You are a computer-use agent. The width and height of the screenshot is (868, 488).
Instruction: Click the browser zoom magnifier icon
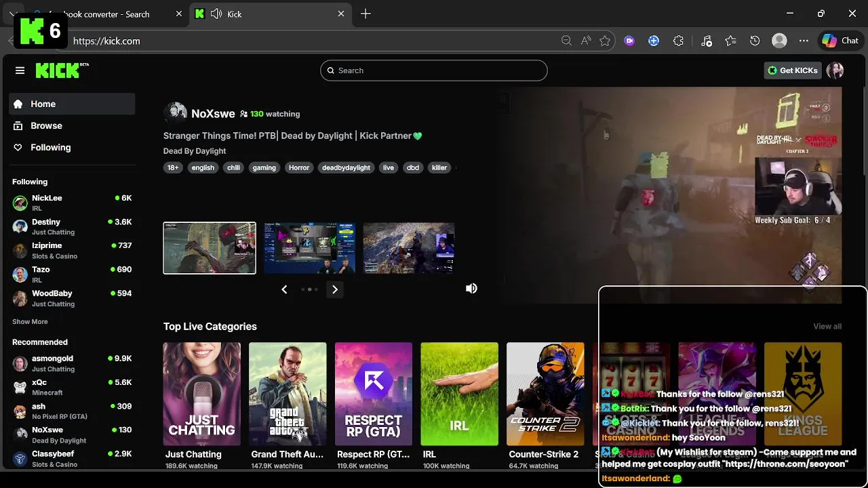pos(566,41)
